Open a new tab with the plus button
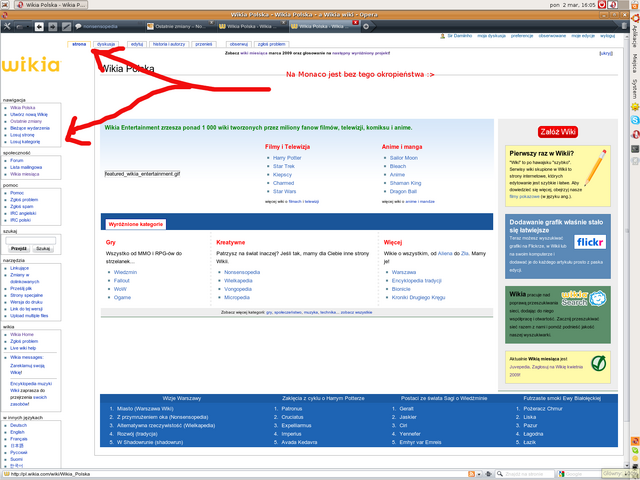This screenshot has height=480, width=640. point(366,27)
